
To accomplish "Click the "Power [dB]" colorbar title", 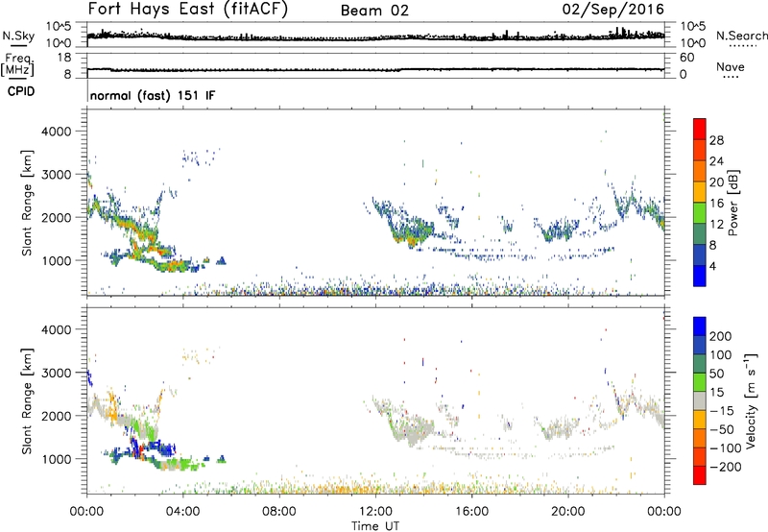I will click(733, 203).
